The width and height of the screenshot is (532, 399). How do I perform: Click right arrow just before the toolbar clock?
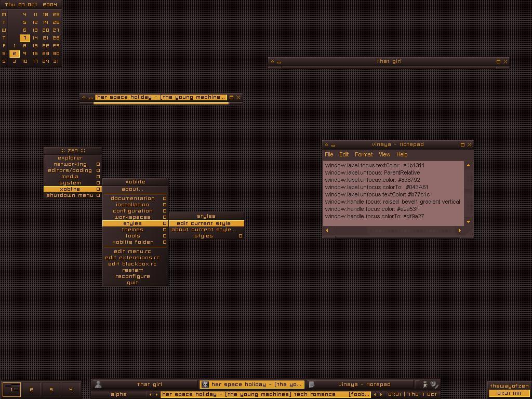pos(381,395)
